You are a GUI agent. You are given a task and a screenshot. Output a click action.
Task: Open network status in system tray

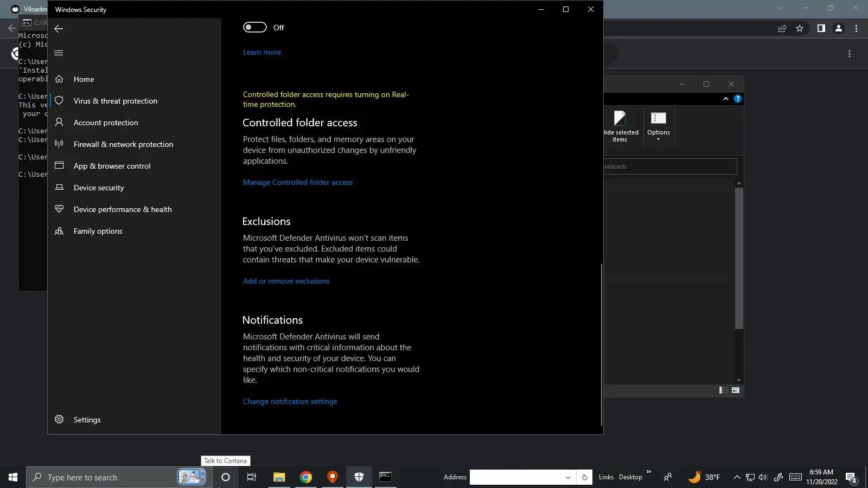tap(750, 477)
